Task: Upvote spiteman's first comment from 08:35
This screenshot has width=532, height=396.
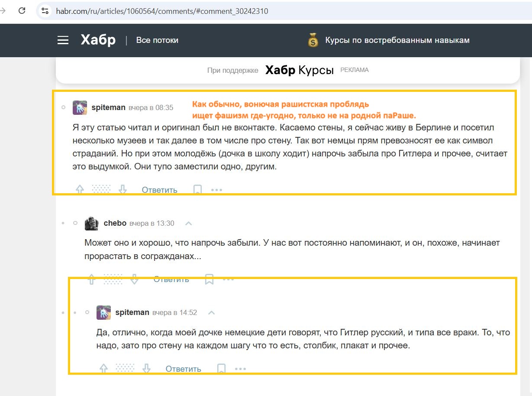Action: 80,189
